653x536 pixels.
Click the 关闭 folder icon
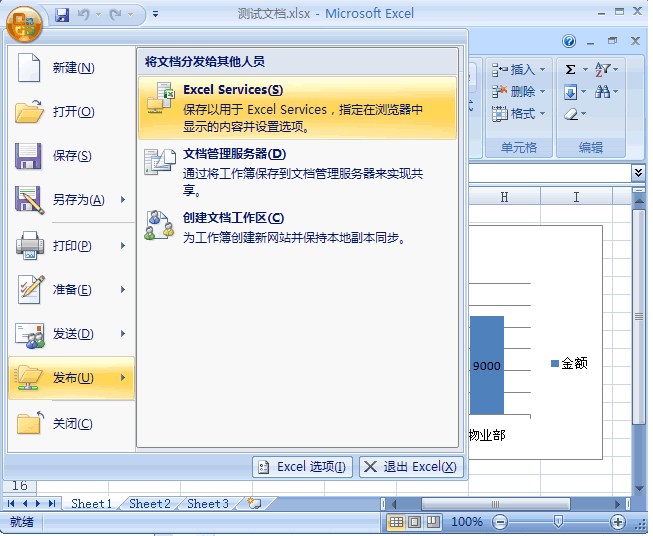click(x=30, y=422)
